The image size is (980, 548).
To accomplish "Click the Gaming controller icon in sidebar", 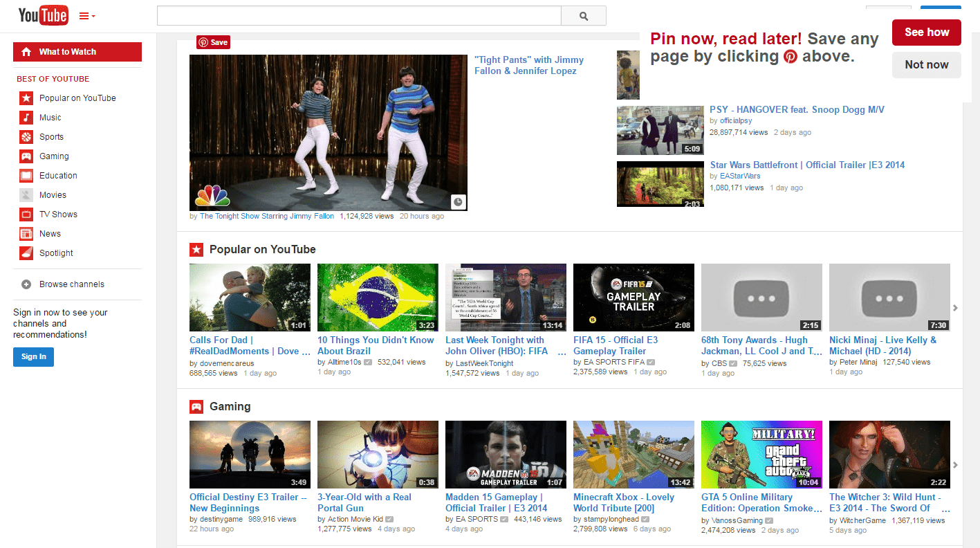I will point(26,156).
